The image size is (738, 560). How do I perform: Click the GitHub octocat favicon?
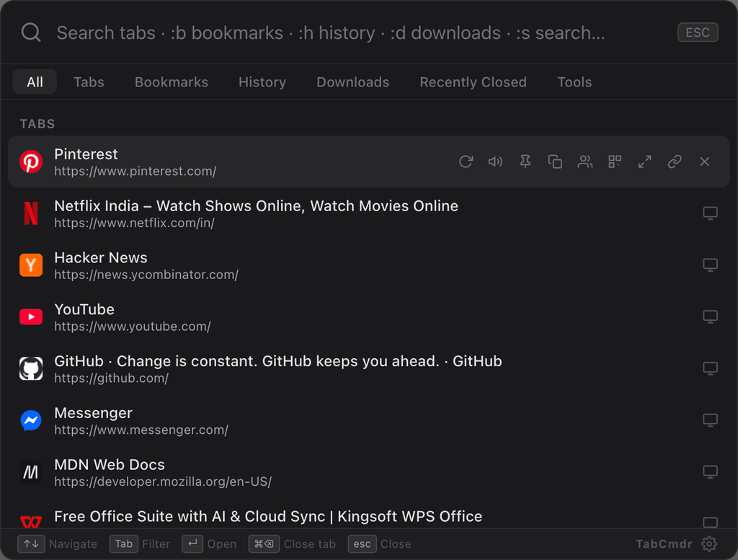[x=31, y=369]
